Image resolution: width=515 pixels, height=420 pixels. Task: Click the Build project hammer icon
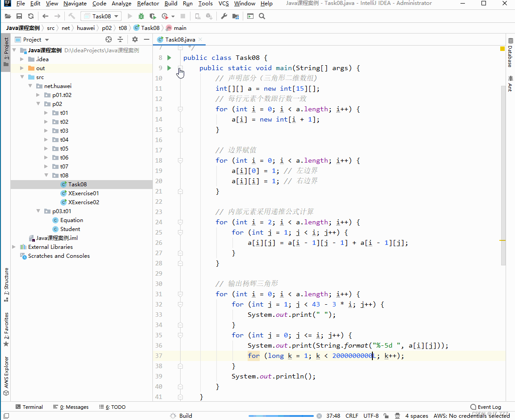point(72,16)
